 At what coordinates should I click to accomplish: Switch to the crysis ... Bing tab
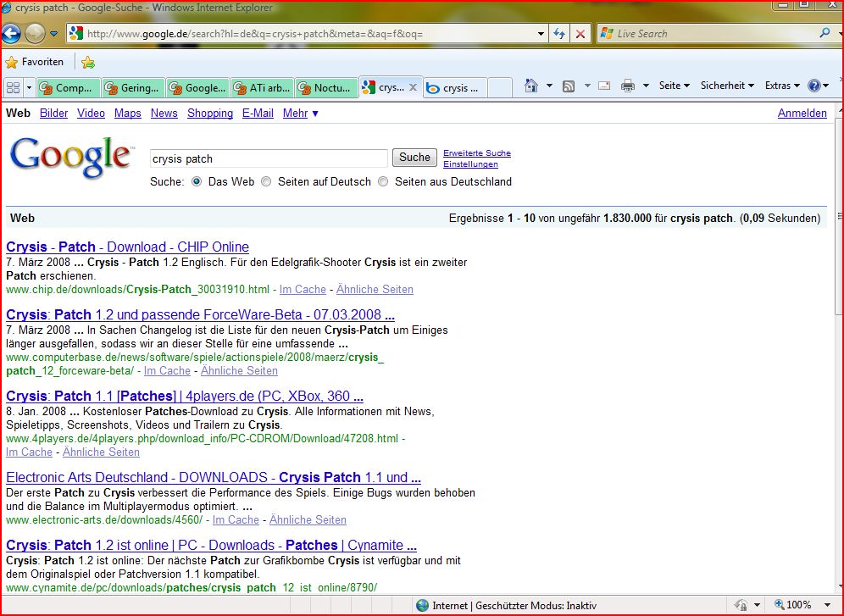click(455, 88)
